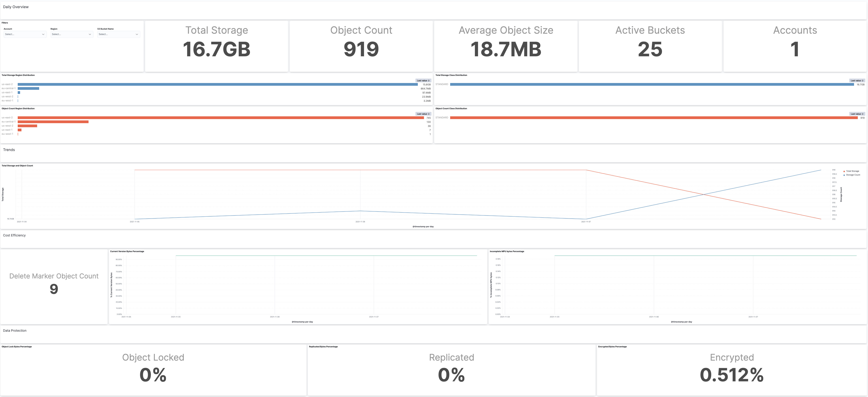Click the Active Buckets metric tile
868x397 pixels.
point(650,46)
